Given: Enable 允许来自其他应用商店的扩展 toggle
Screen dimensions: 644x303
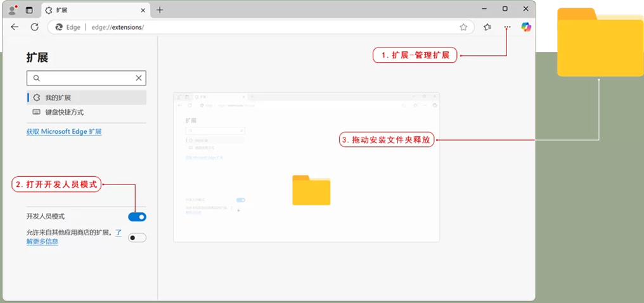Looking at the screenshot, I should pyautogui.click(x=137, y=237).
